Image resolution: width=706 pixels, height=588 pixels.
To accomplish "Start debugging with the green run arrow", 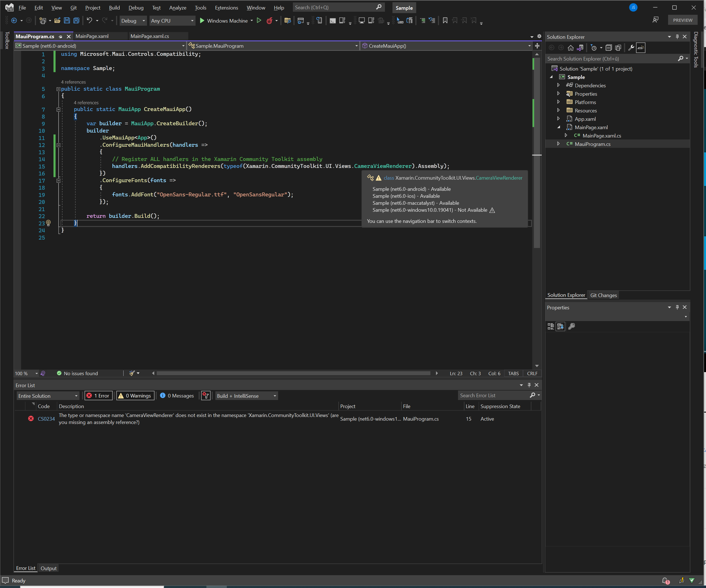I will [x=202, y=21].
